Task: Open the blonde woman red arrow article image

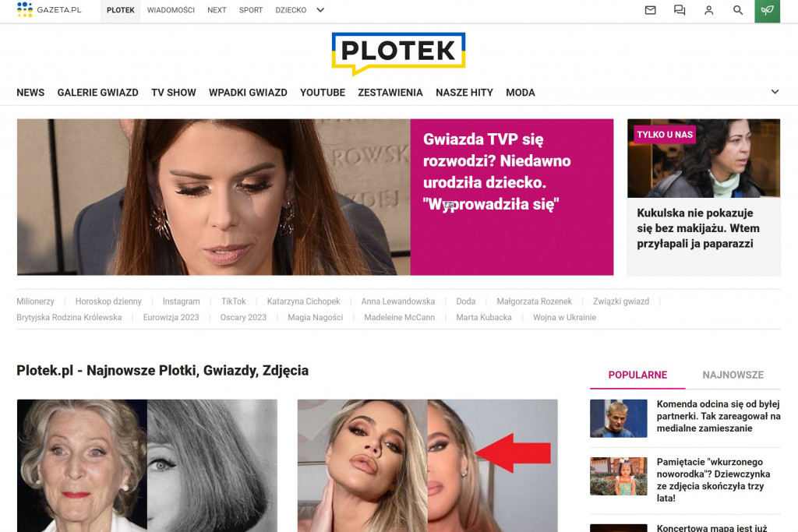Action: click(428, 465)
